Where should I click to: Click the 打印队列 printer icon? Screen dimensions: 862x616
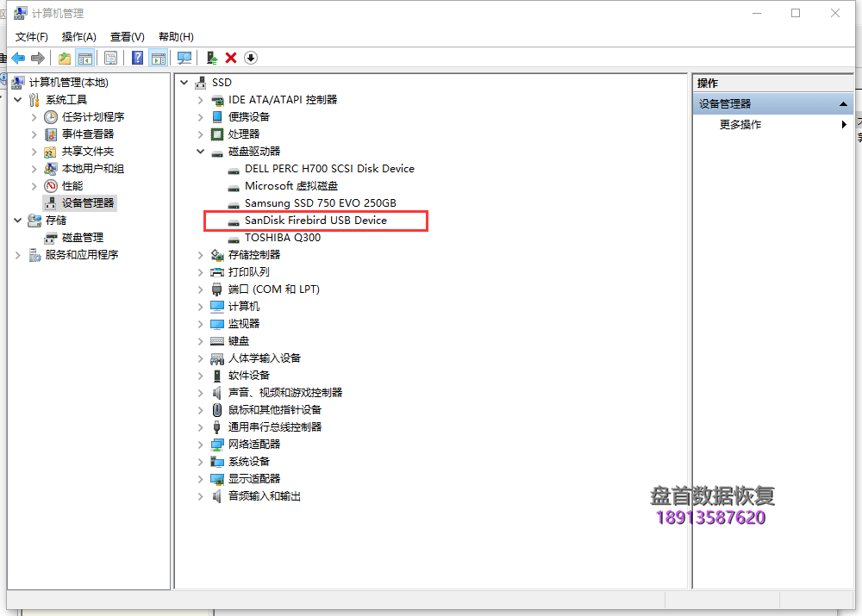(217, 272)
